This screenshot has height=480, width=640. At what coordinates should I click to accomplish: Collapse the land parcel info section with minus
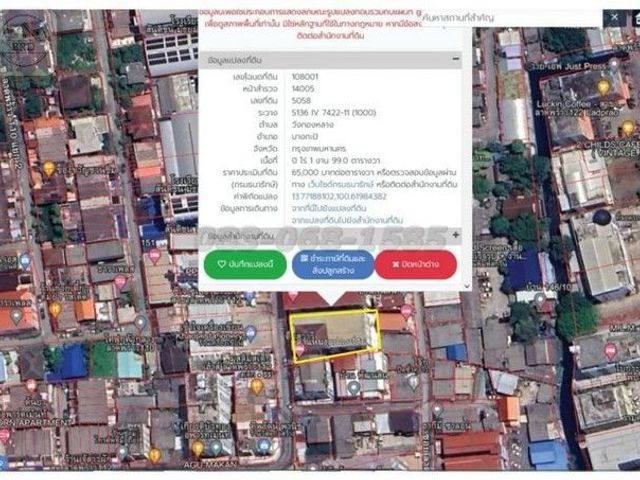coord(456,59)
